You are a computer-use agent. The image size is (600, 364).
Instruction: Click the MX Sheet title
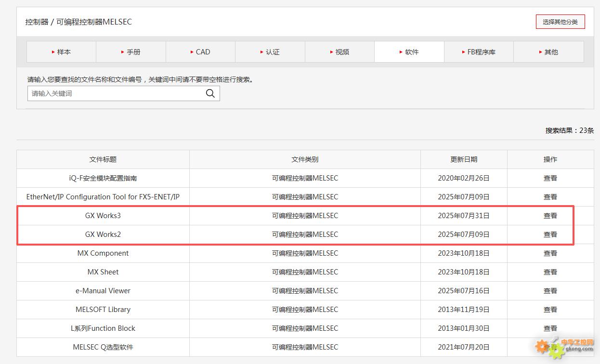click(103, 272)
